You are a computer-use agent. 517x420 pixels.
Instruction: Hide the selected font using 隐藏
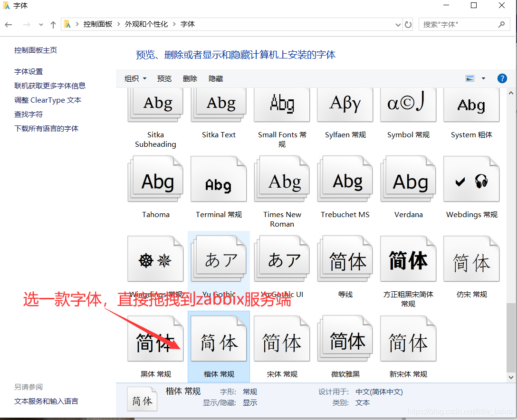tap(215, 78)
